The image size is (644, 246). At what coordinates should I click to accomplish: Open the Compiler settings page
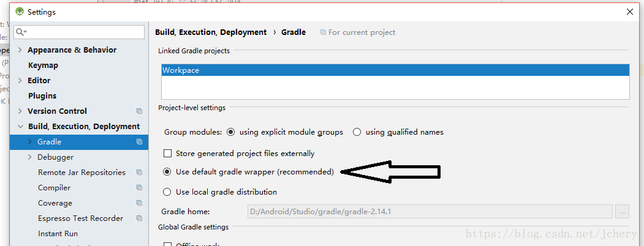pyautogui.click(x=54, y=188)
